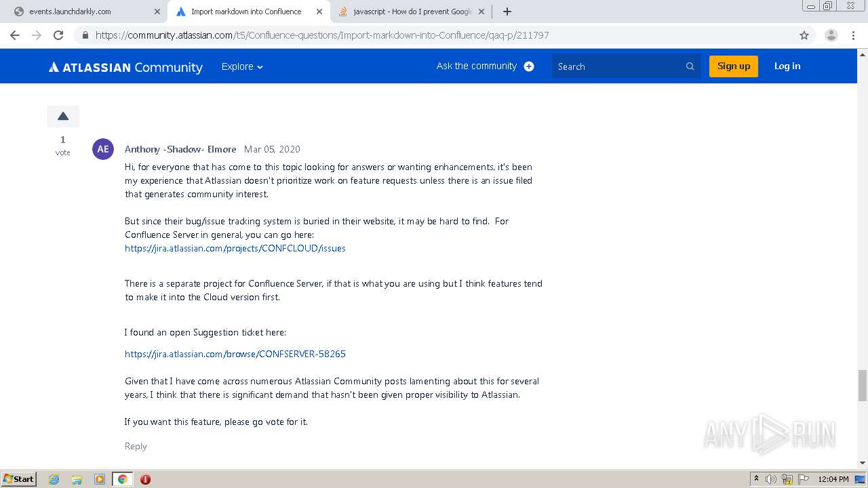Image resolution: width=868 pixels, height=488 pixels.
Task: Upvote Anthony's answer with the arrow
Action: tap(63, 117)
